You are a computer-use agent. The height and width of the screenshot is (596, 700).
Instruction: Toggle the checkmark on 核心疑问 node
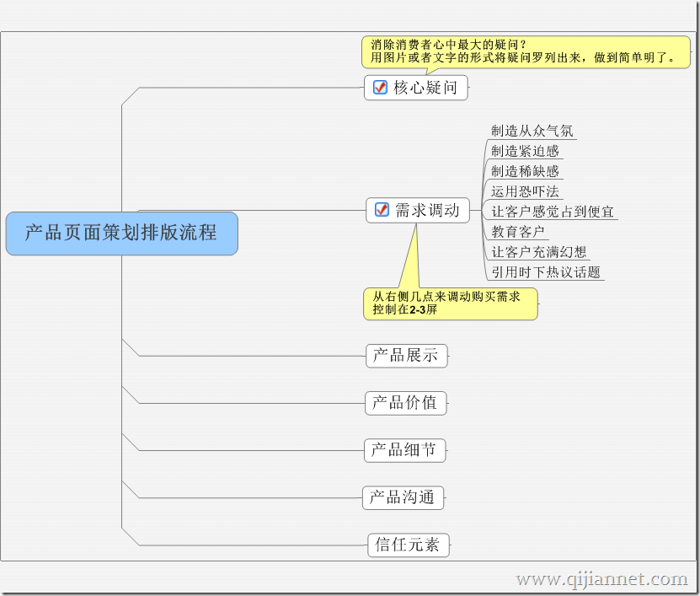[380, 87]
